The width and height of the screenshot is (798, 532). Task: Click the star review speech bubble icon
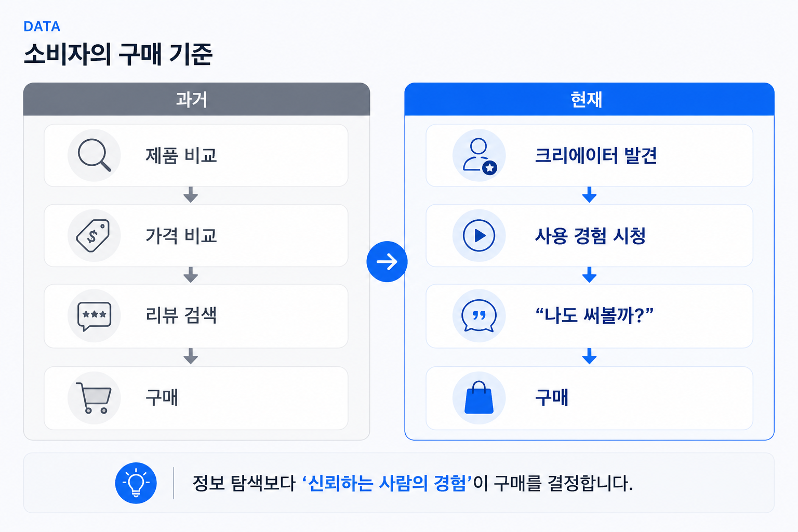(94, 315)
